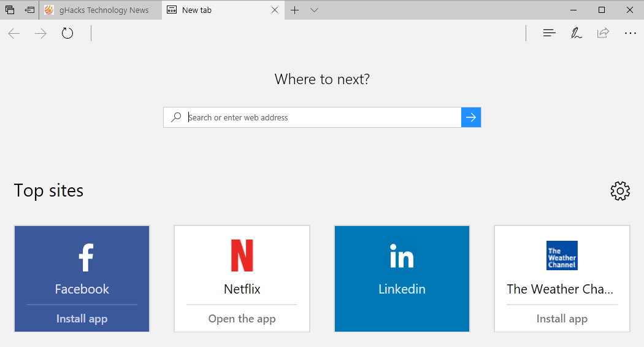Click the magnifier icon in search box

tap(176, 117)
